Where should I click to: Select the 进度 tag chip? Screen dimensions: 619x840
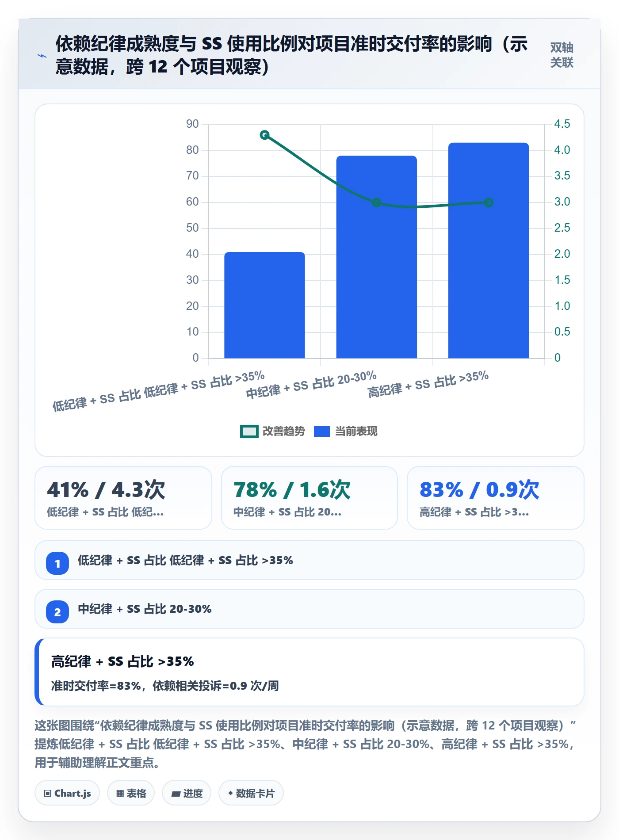pos(187,793)
